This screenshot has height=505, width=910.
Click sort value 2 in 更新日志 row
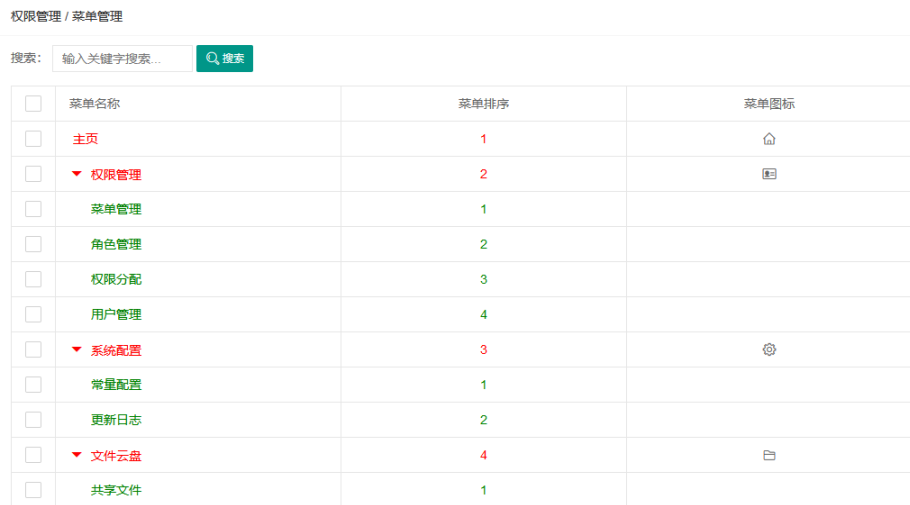click(483, 420)
